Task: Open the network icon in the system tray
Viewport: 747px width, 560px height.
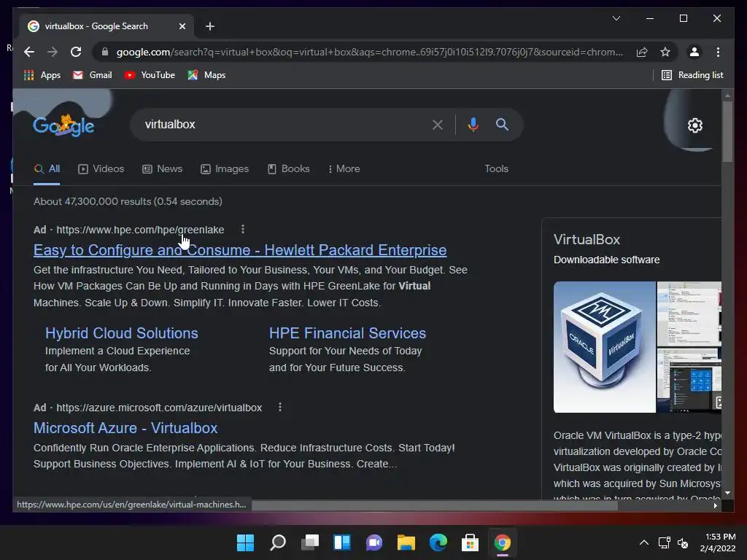Action: point(664,542)
